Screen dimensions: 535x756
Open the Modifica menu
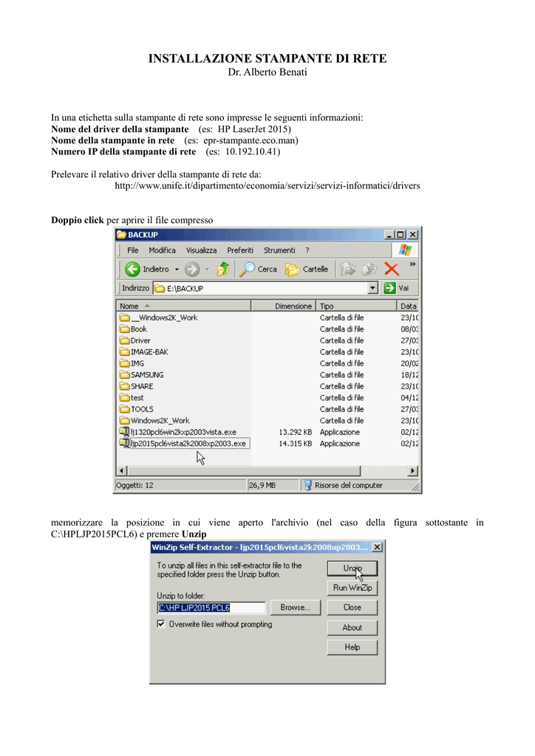tap(162, 250)
